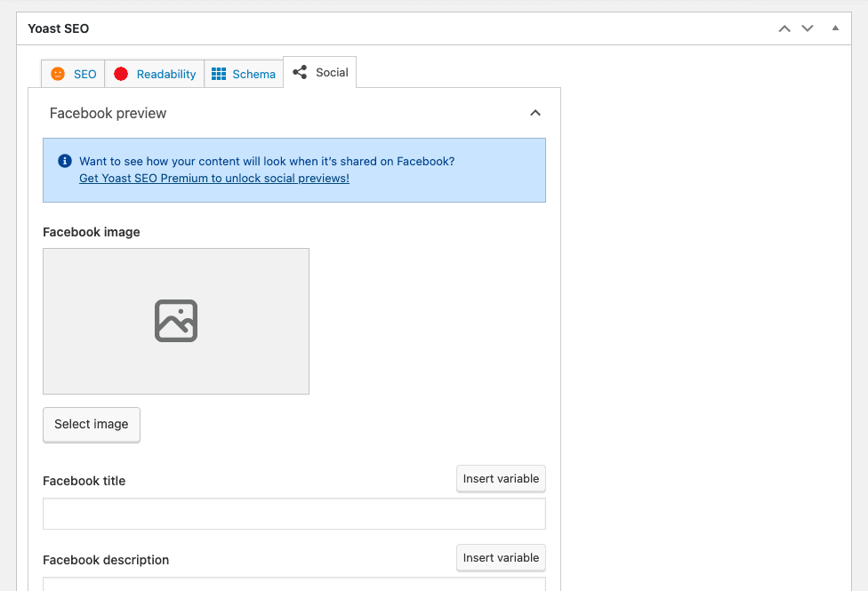The image size is (868, 591).
Task: Insert variable for Facebook description
Action: coord(501,558)
